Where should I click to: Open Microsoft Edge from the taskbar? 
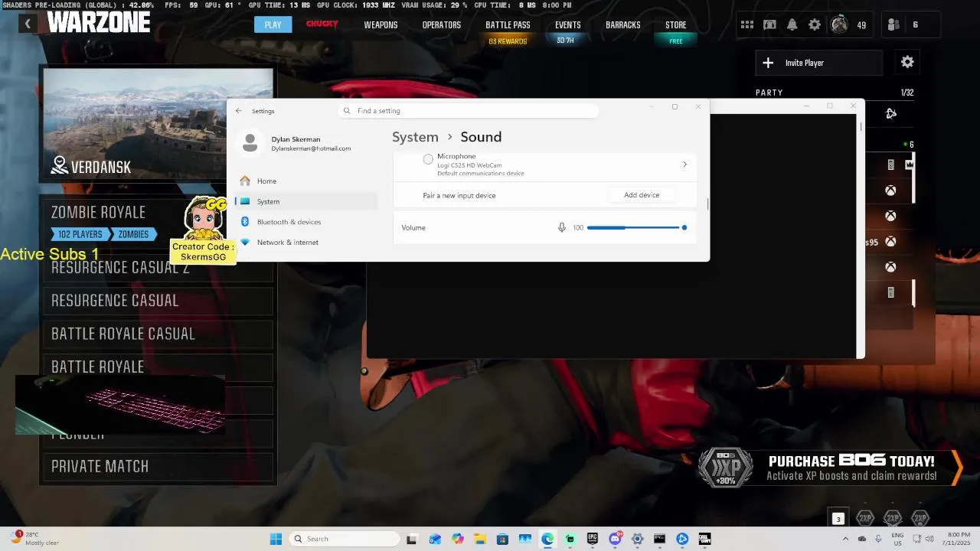coord(547,539)
